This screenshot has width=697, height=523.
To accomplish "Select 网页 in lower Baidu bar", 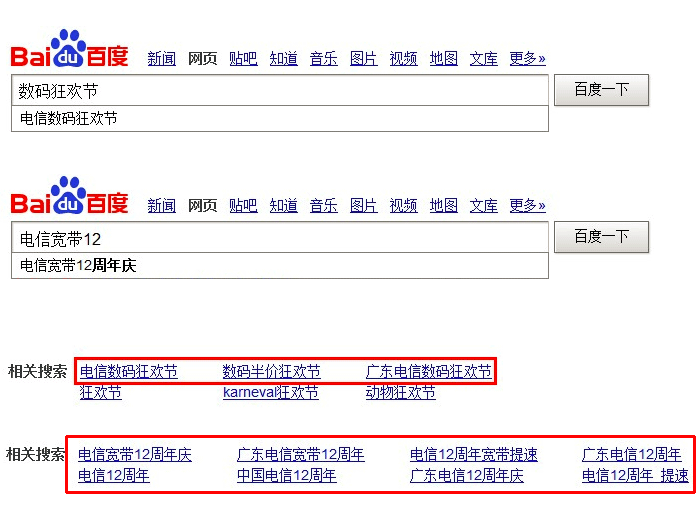I will coord(202,206).
